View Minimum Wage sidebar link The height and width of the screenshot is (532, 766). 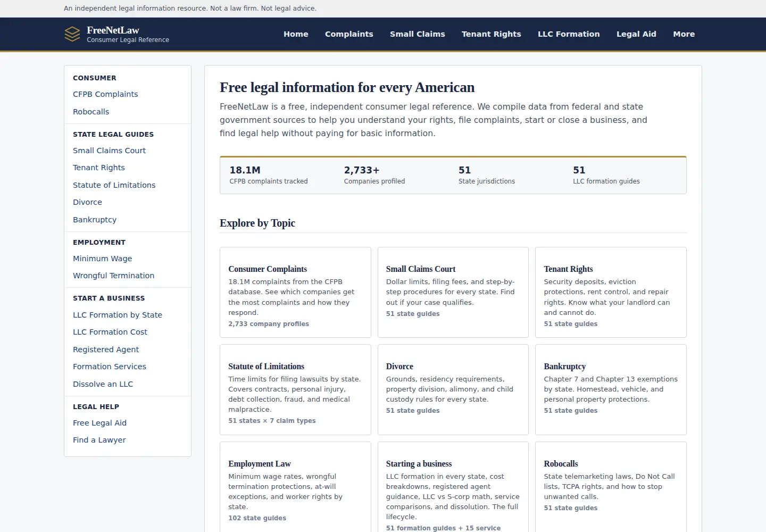pyautogui.click(x=103, y=259)
